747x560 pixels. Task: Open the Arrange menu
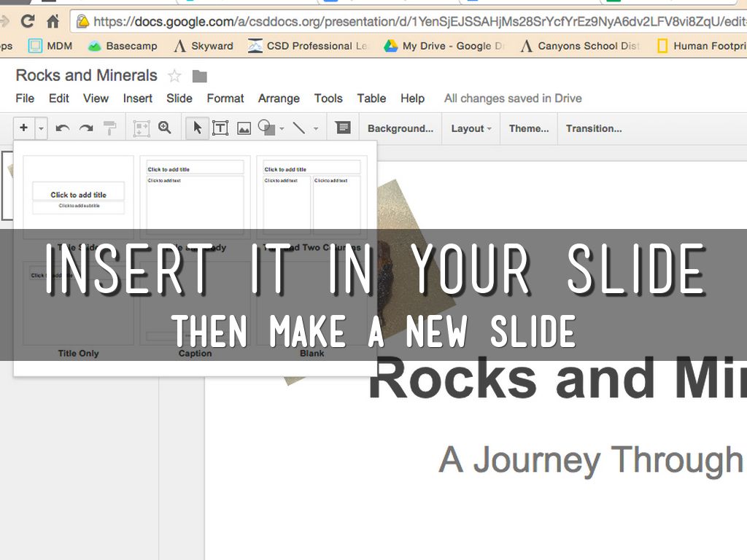[279, 98]
